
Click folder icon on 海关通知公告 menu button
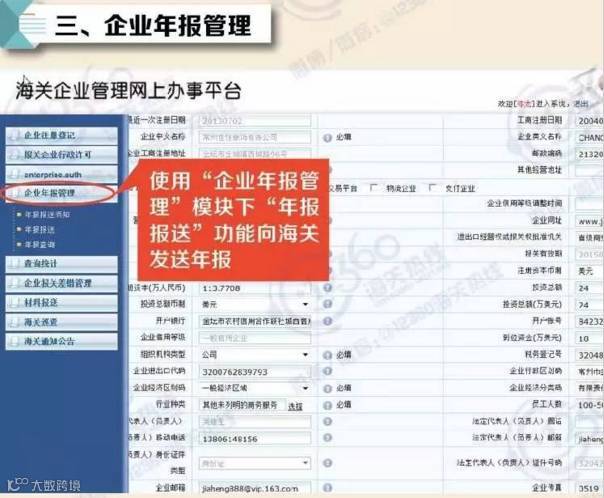coord(15,341)
